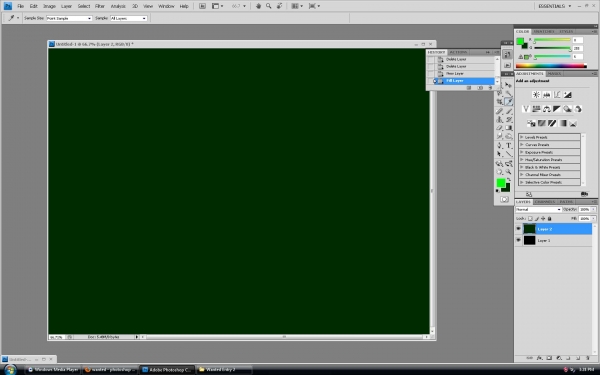Delete layer with trash icon
Image resolution: width=600 pixels, height=375 pixels.
click(588, 359)
